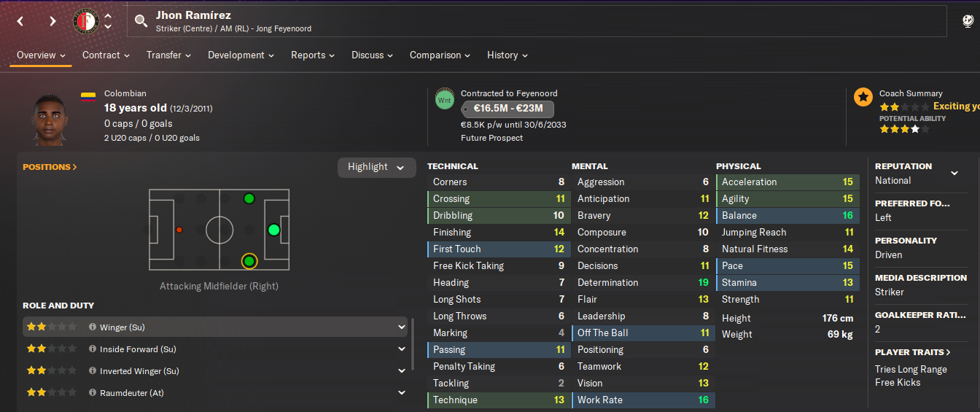Open the Development menu
Screen dimensions: 980x412
point(241,55)
